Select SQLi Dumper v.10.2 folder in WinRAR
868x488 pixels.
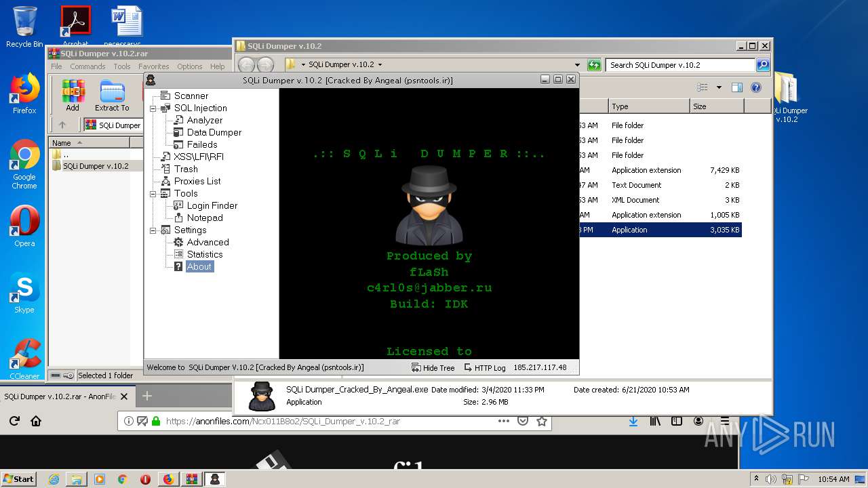pyautogui.click(x=96, y=166)
